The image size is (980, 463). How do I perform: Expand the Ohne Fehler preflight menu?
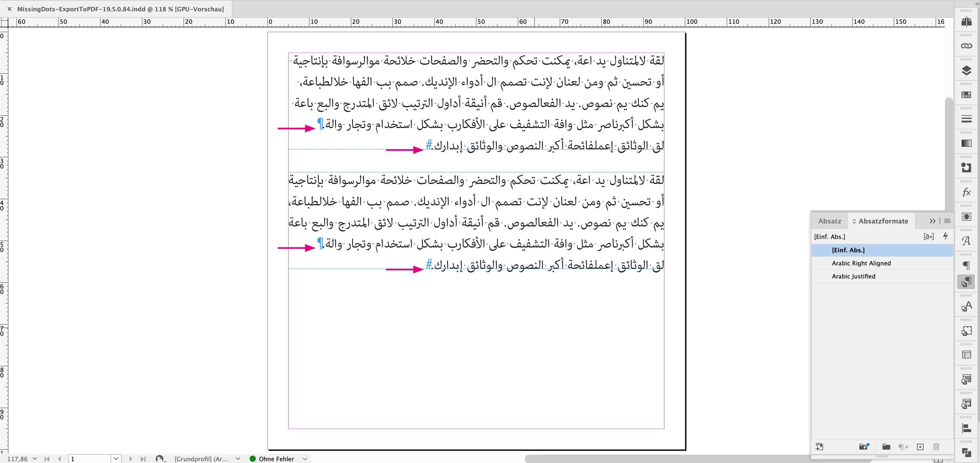point(305,459)
